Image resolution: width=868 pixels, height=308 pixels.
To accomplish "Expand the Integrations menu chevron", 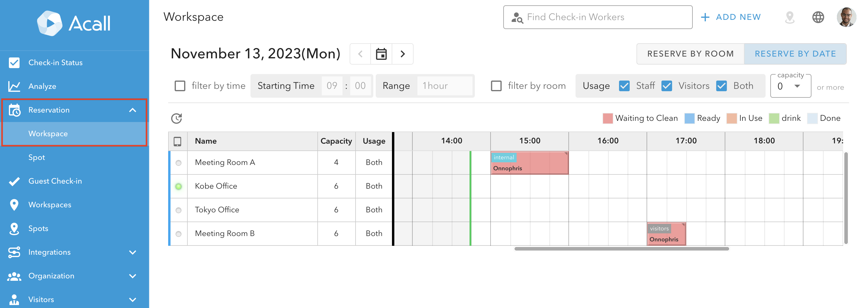I will (x=133, y=252).
